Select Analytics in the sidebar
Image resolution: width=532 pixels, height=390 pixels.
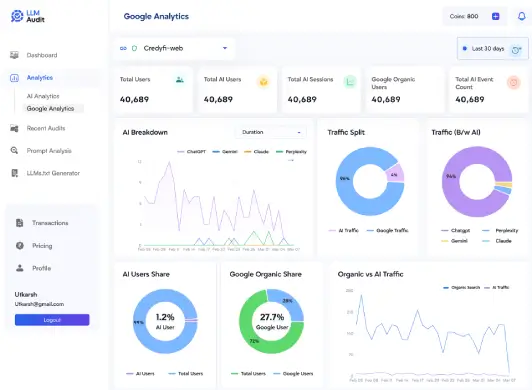tap(40, 78)
